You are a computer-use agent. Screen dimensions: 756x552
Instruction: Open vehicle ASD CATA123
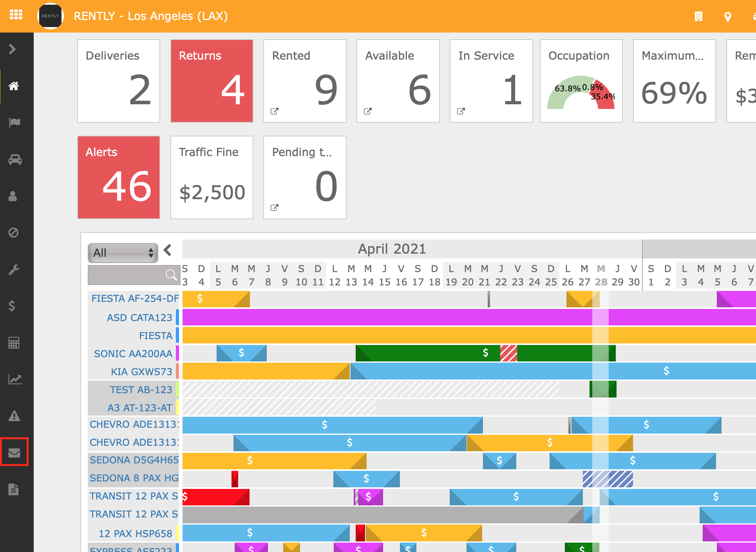140,318
